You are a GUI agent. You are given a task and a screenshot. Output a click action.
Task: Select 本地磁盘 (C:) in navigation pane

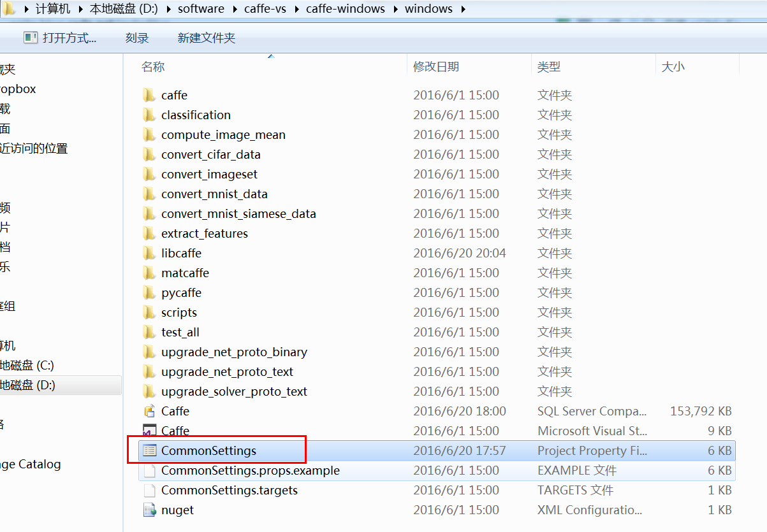pyautogui.click(x=27, y=365)
